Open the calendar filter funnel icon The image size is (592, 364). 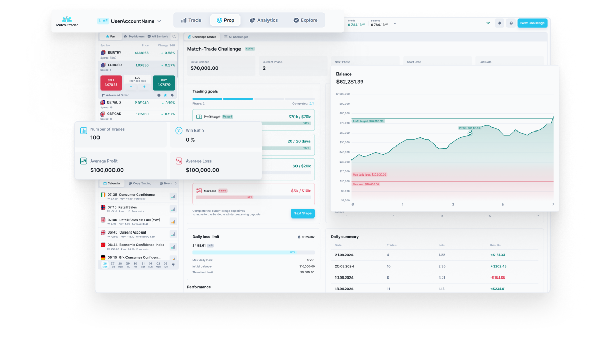point(173,265)
